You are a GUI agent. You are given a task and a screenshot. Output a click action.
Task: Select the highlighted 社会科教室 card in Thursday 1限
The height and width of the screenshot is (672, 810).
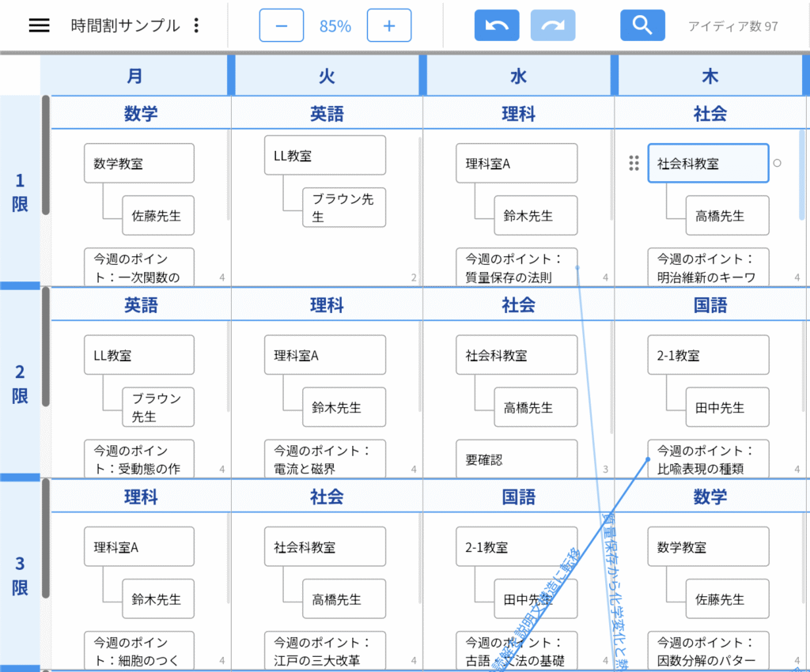708,163
